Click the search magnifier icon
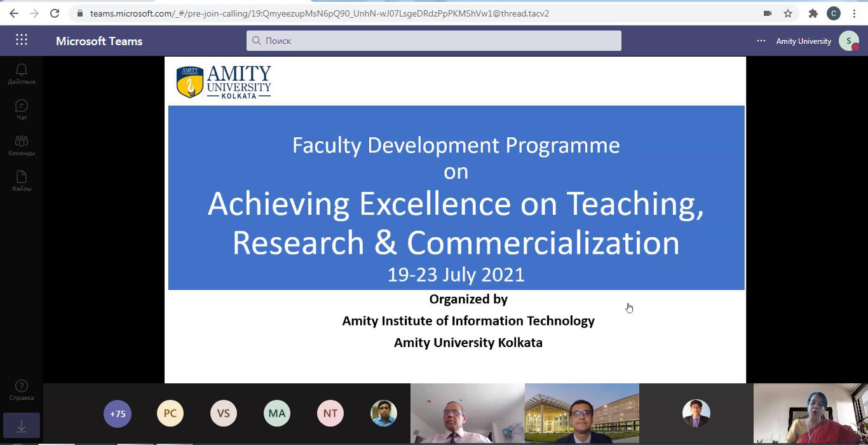 pyautogui.click(x=257, y=41)
